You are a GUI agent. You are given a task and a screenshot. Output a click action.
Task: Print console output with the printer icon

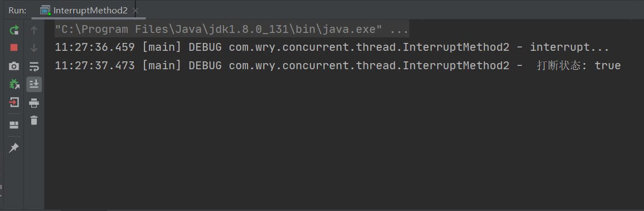click(34, 102)
